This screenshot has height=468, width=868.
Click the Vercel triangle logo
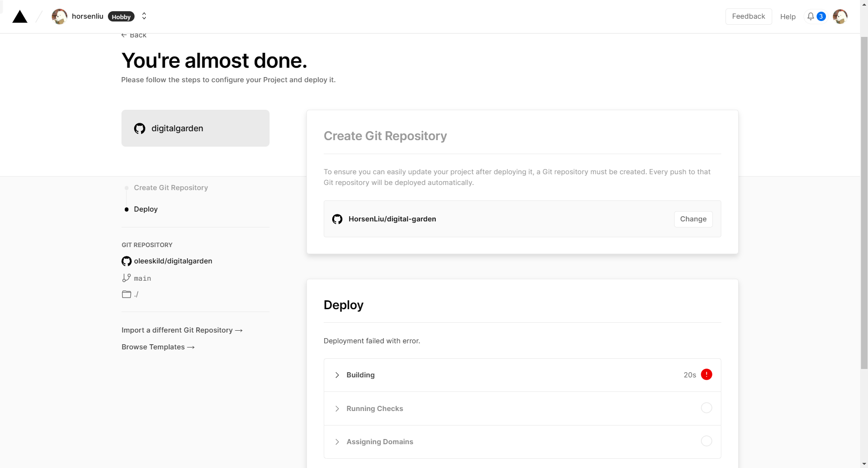pyautogui.click(x=19, y=16)
